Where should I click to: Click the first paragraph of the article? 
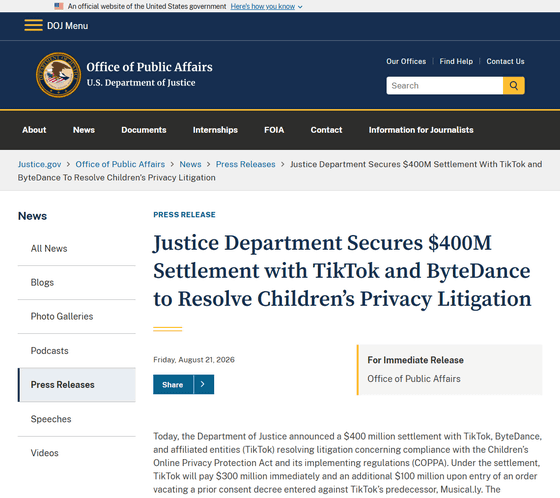pos(348,463)
